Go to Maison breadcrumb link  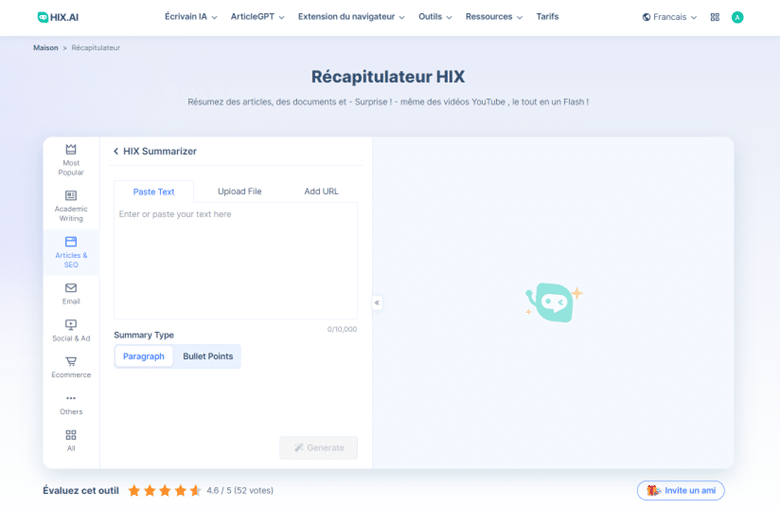[46, 48]
